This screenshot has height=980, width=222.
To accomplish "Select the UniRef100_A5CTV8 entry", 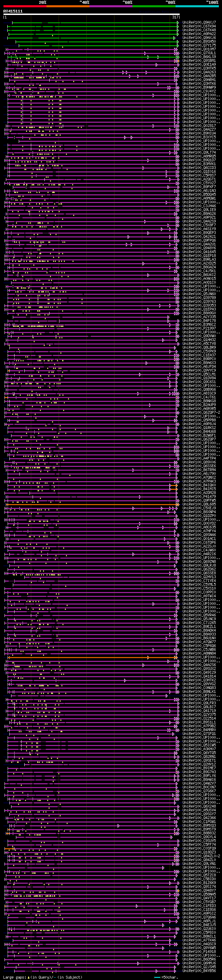I will [199, 343].
